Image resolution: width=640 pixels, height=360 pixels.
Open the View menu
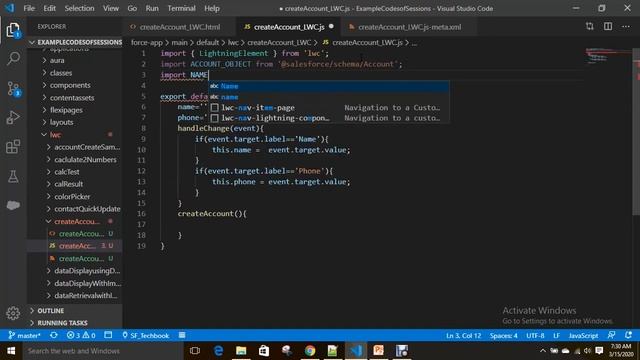[111, 8]
